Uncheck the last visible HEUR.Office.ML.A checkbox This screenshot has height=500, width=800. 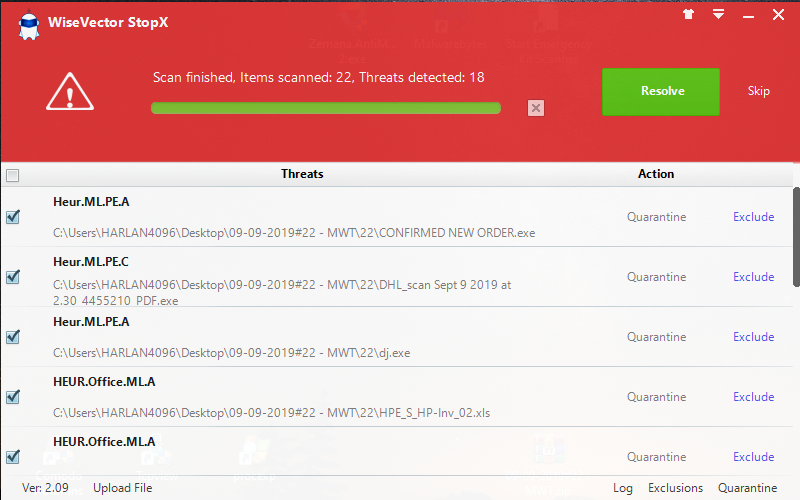tap(13, 457)
